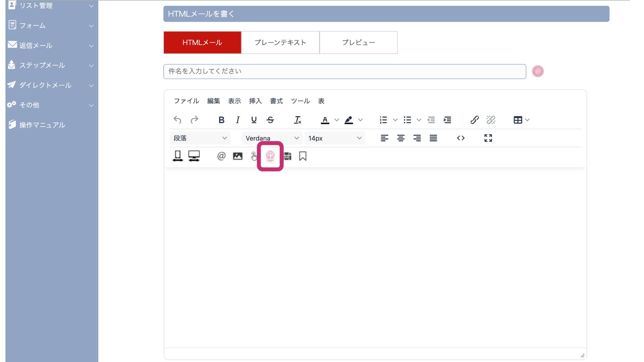The image size is (644, 362).
Task: Undo the last edit
Action: point(177,120)
